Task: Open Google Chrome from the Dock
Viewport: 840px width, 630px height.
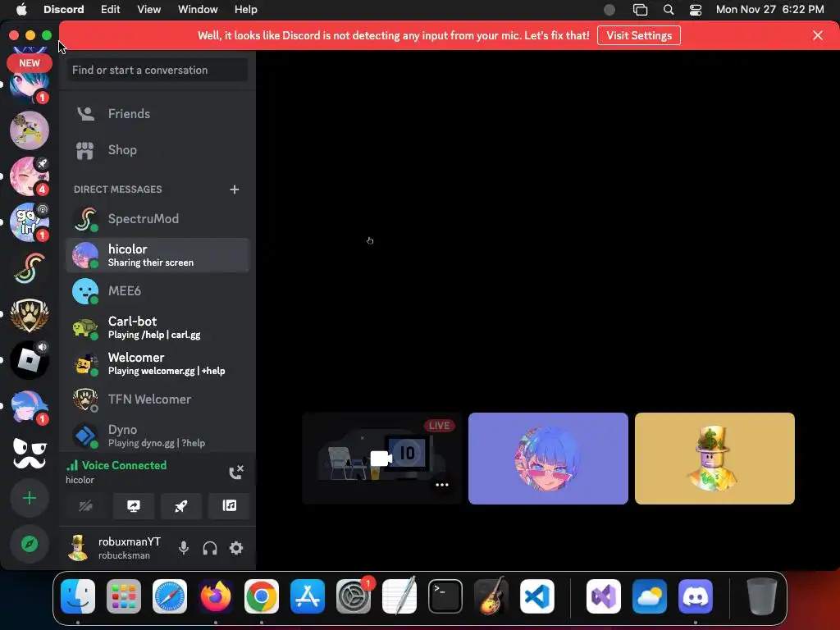Action: click(262, 596)
